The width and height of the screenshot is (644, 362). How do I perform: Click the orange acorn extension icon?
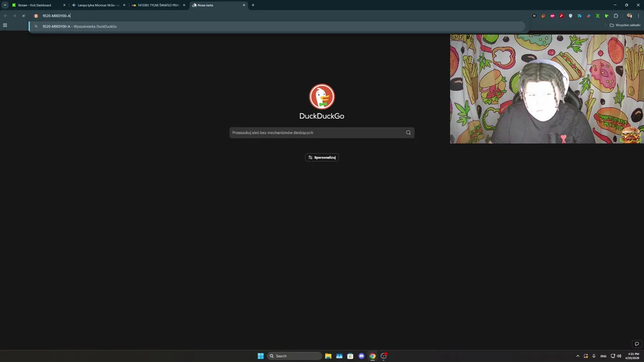point(543,16)
